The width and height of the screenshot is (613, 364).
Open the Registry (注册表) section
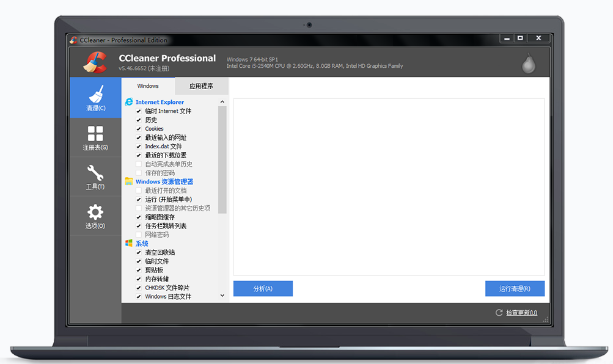point(95,137)
